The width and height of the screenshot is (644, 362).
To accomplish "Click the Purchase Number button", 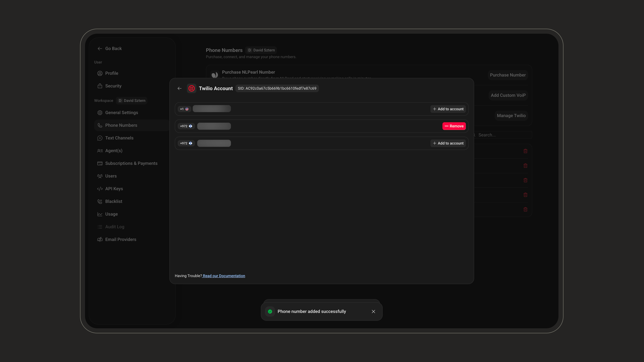I will 508,75.
